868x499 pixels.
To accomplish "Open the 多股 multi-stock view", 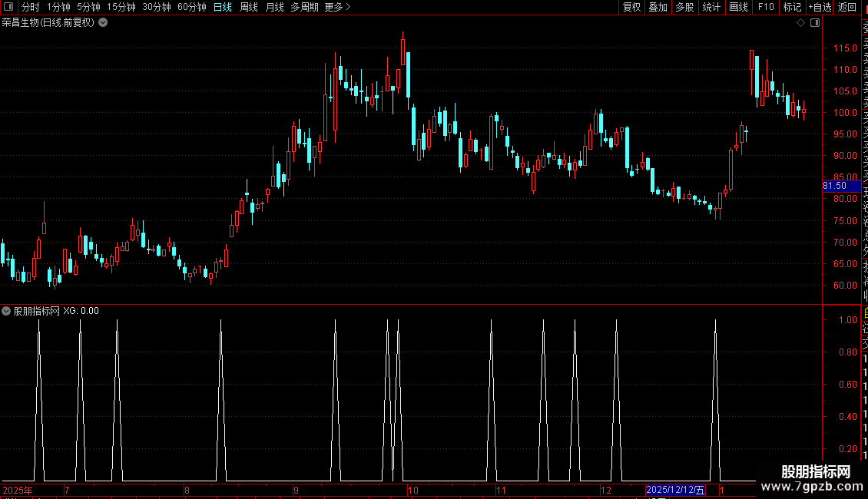I will [x=684, y=7].
